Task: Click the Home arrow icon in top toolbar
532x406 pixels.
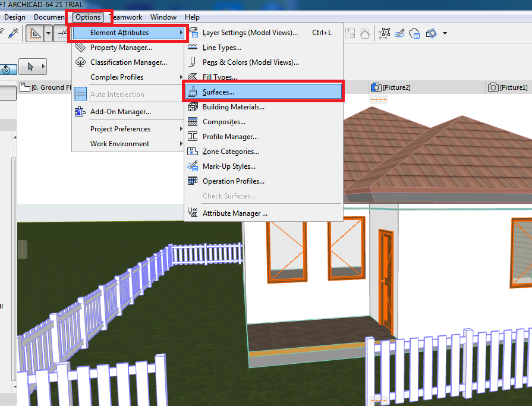Action: pyautogui.click(x=366, y=33)
